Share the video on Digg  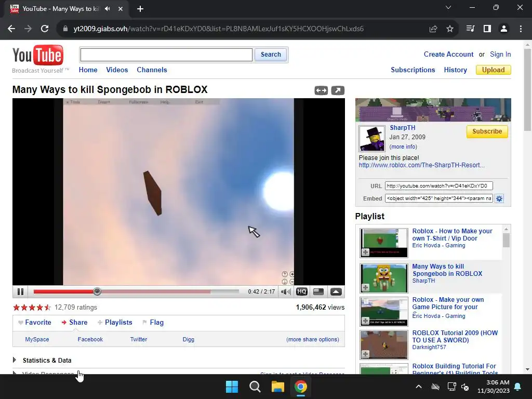coord(188,339)
